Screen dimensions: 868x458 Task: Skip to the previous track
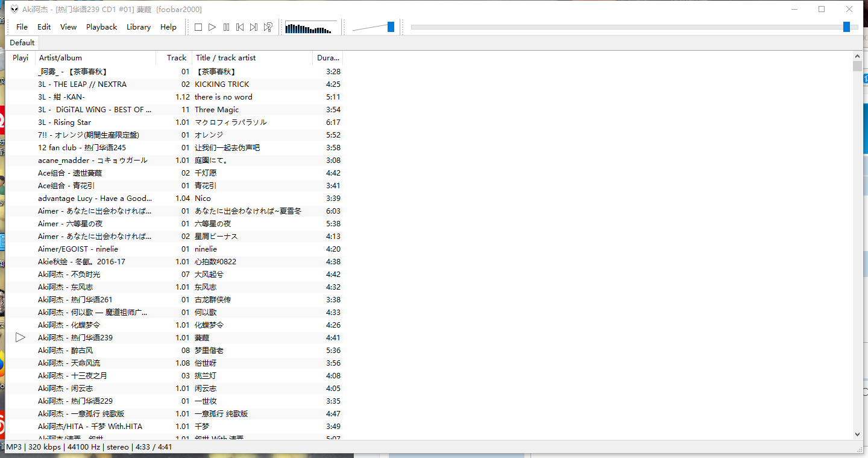tap(239, 27)
